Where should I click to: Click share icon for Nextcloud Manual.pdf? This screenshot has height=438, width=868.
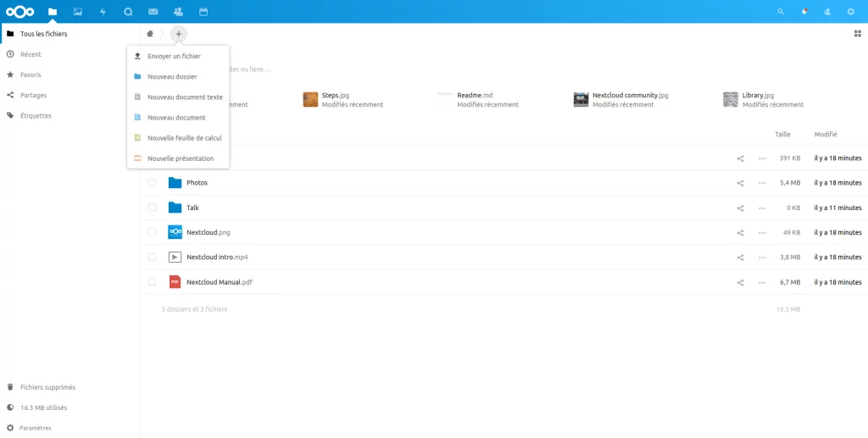740,283
